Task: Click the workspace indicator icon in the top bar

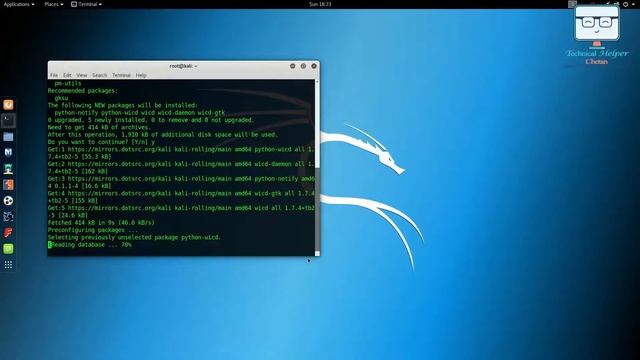Action: point(572,4)
